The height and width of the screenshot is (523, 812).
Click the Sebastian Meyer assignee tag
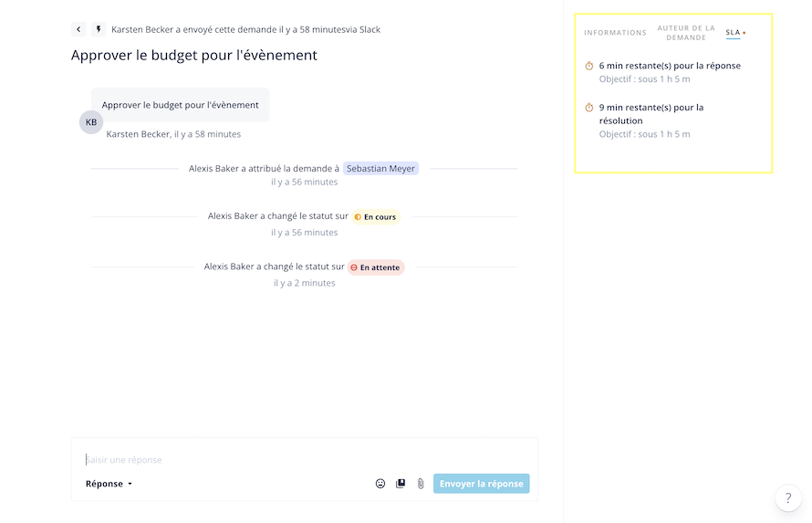[x=380, y=168]
